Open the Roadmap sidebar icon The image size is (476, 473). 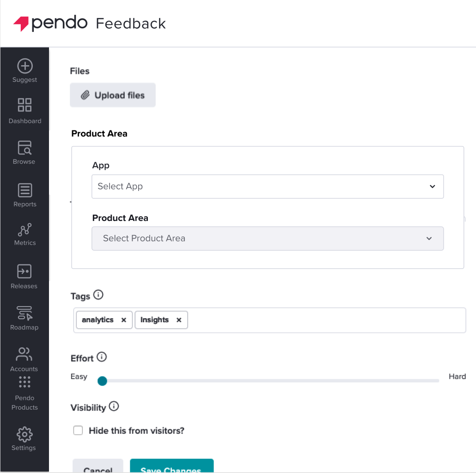click(x=24, y=313)
